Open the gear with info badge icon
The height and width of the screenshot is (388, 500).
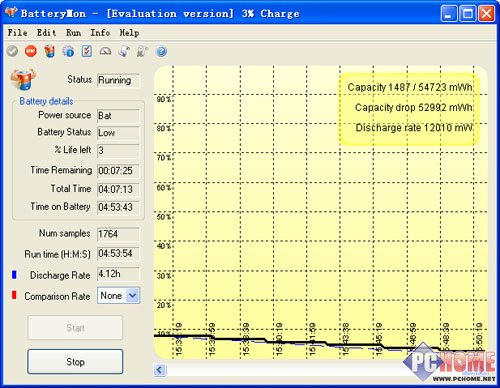click(68, 51)
